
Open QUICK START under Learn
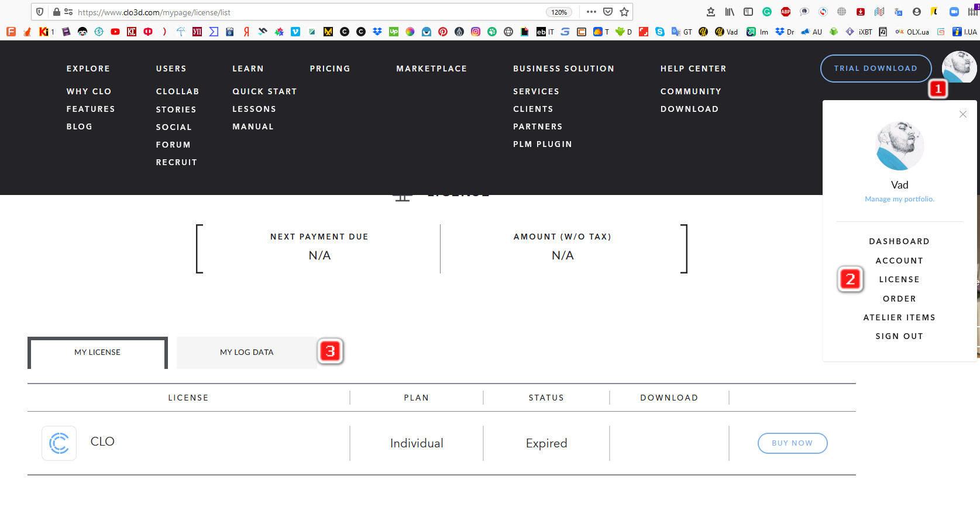pyautogui.click(x=264, y=91)
